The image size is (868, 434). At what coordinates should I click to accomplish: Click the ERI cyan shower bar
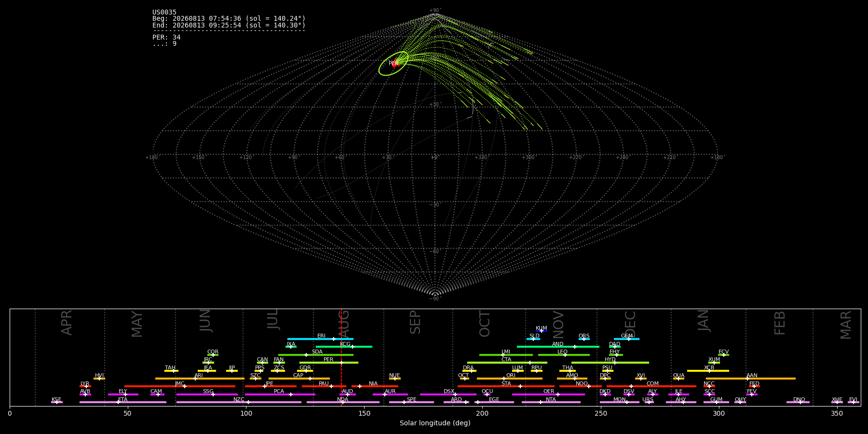320,339
